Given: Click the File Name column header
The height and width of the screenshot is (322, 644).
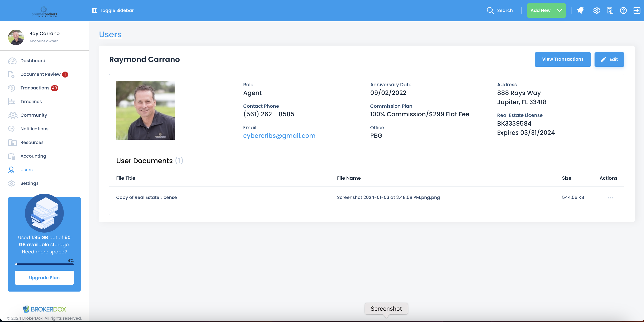Looking at the screenshot, I should [349, 178].
